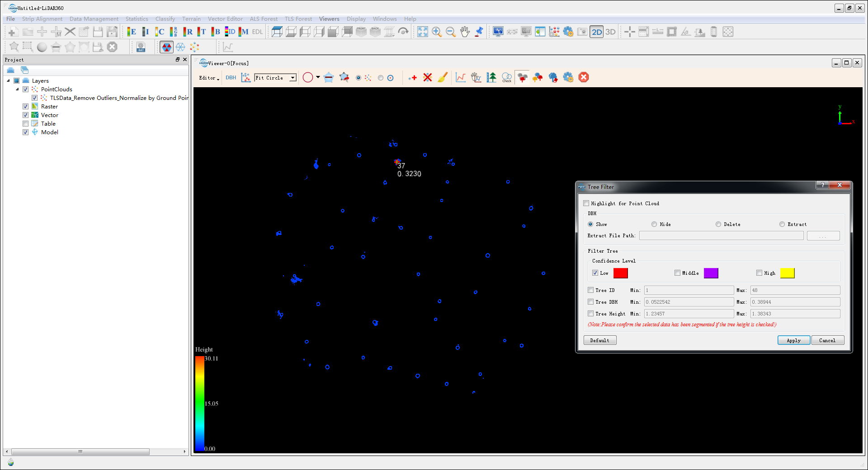Toggle EDL rendering effect
The width and height of the screenshot is (868, 470).
257,32
